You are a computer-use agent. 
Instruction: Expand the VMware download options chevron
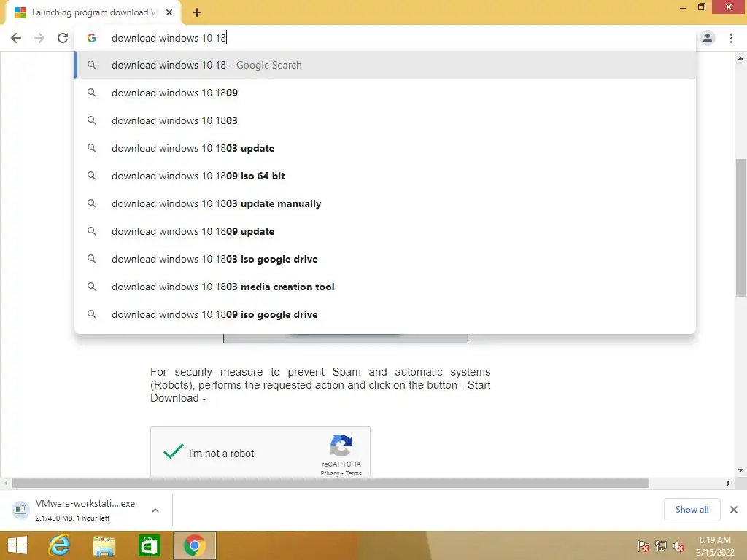tap(155, 510)
